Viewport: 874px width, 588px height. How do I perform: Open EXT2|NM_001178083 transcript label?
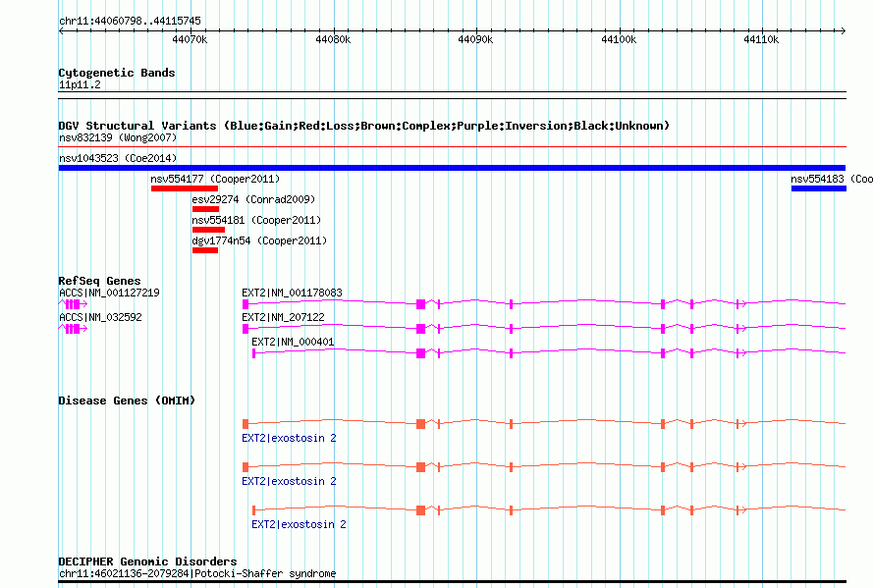[x=292, y=293]
